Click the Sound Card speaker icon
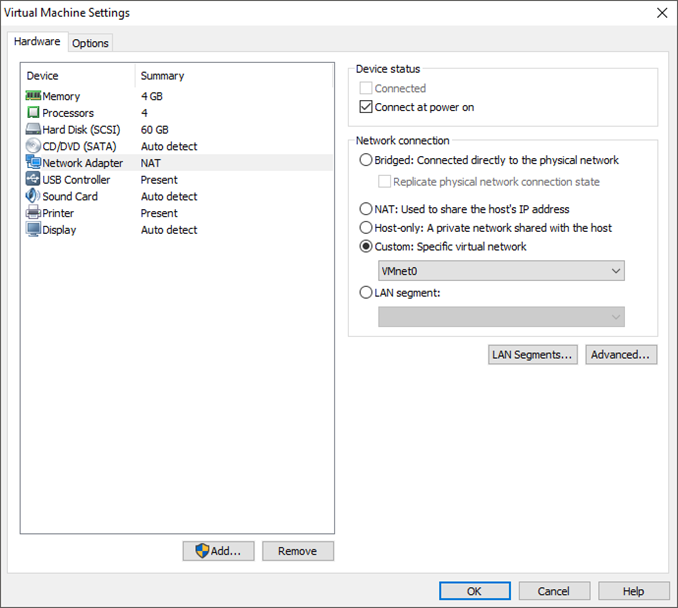Screen dimensions: 678x608 33,196
